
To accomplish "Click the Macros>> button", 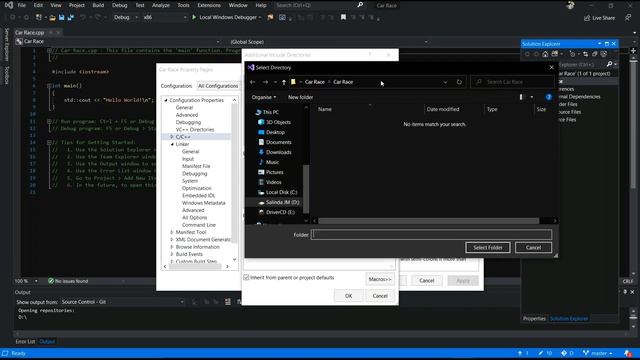I will pyautogui.click(x=380, y=279).
